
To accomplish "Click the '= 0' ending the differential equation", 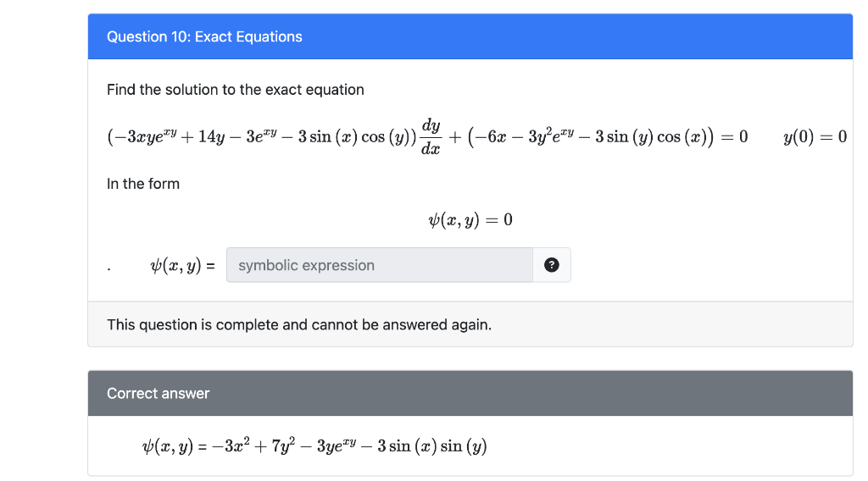I will (734, 136).
